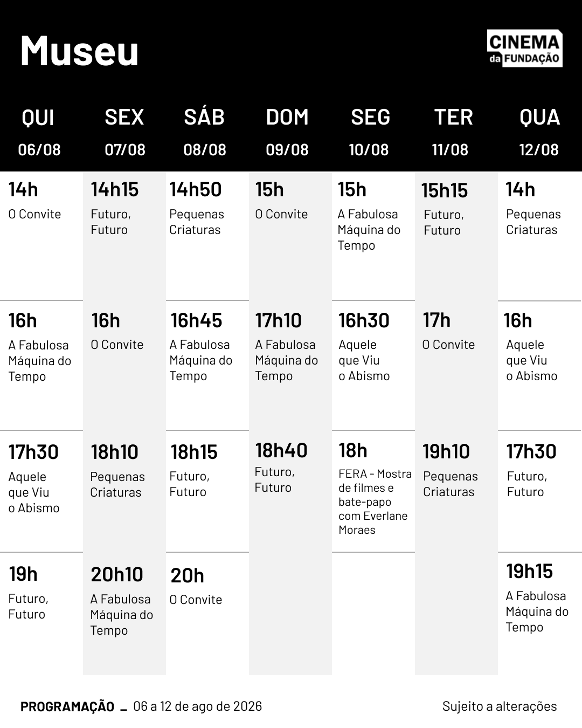Viewport: 582px width, 728px height.
Task: Click the PROGRAMAÇÃO date range footer
Action: click(x=141, y=706)
